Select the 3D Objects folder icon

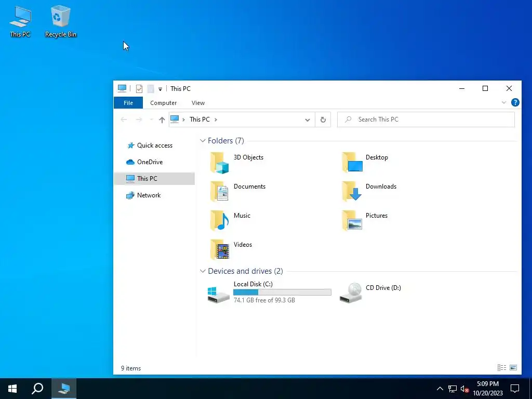coord(219,163)
